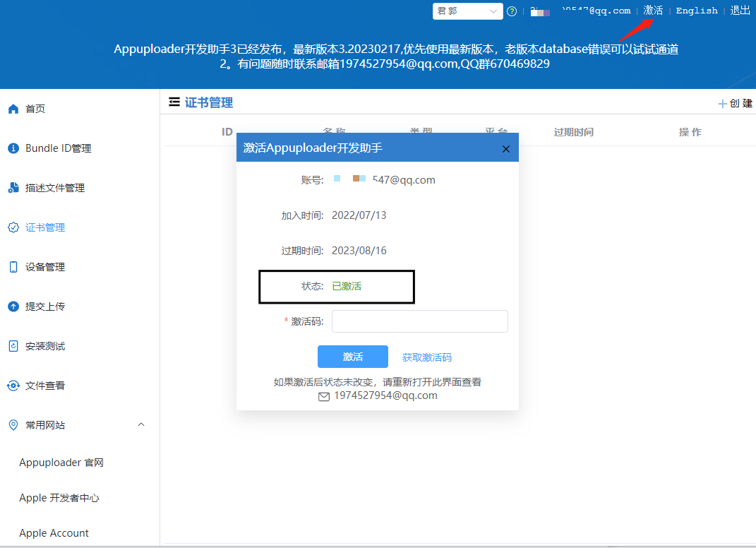Click the ID column header

click(x=227, y=132)
